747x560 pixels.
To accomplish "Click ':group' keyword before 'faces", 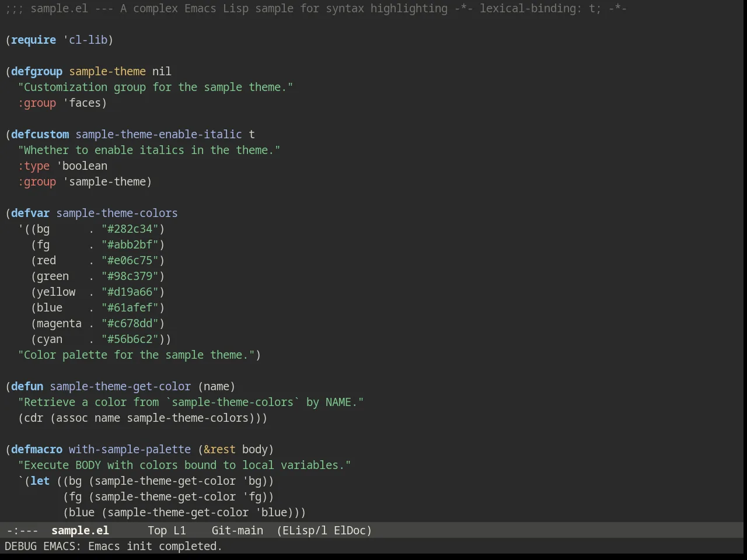I will 37,103.
